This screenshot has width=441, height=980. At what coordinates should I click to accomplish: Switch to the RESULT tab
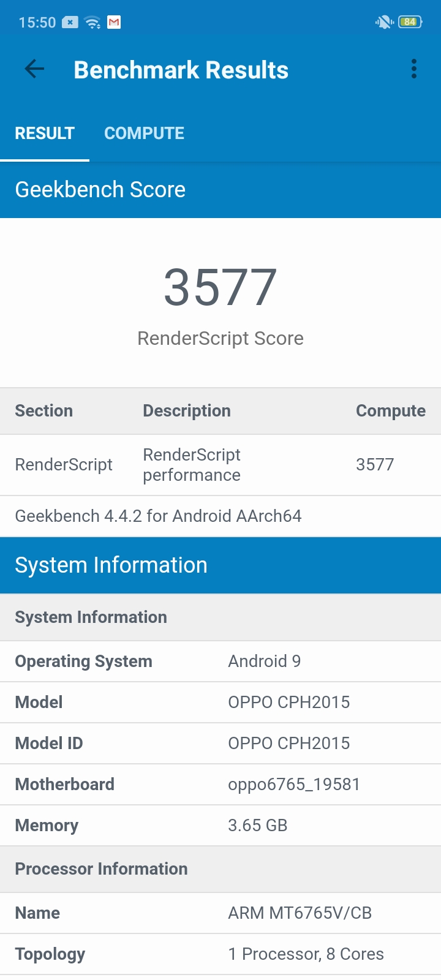[45, 134]
